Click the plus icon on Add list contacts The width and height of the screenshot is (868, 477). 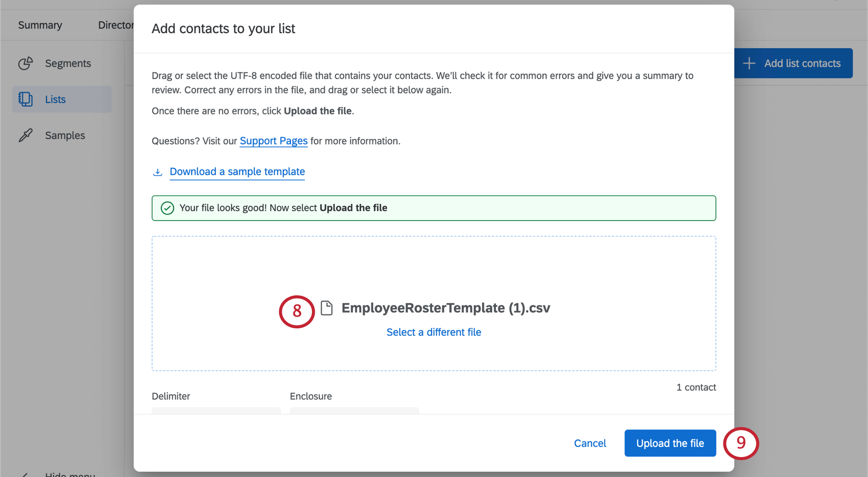tap(749, 63)
